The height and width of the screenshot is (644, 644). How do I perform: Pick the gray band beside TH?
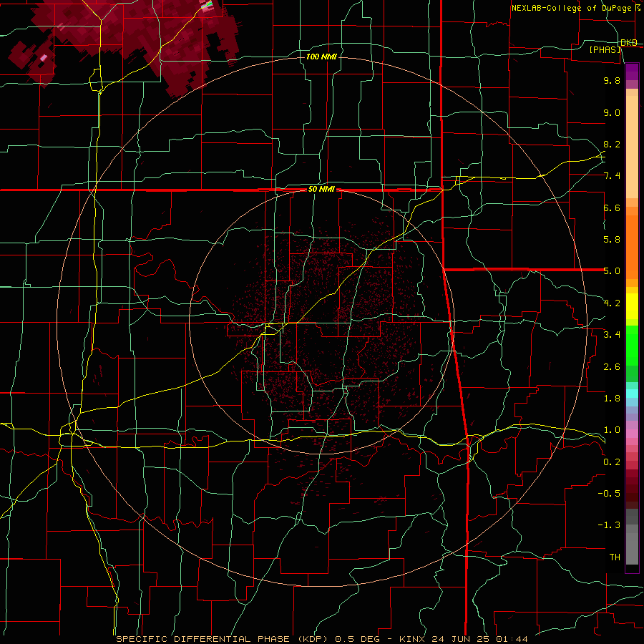632,548
